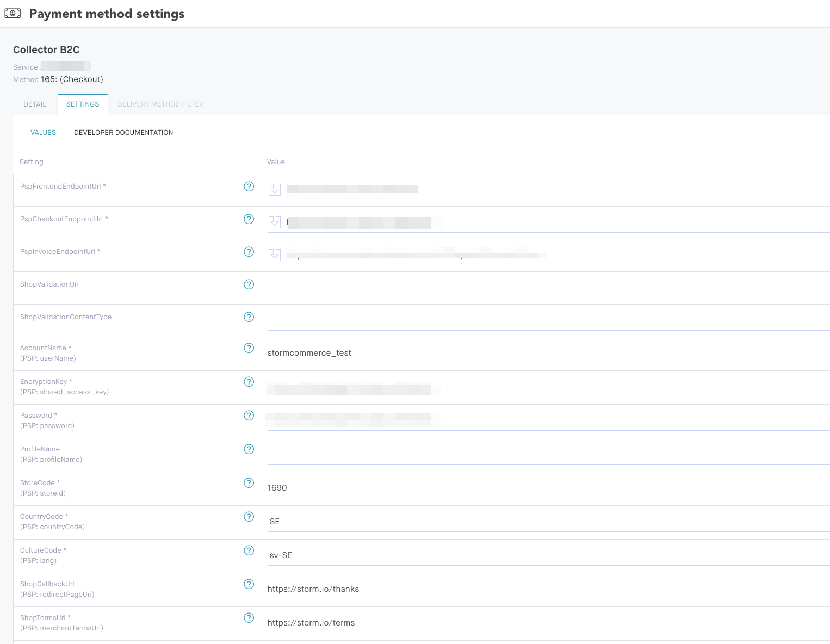Open the DELIVERY METHOD FILTER tab
This screenshot has width=830, height=644.
160,104
